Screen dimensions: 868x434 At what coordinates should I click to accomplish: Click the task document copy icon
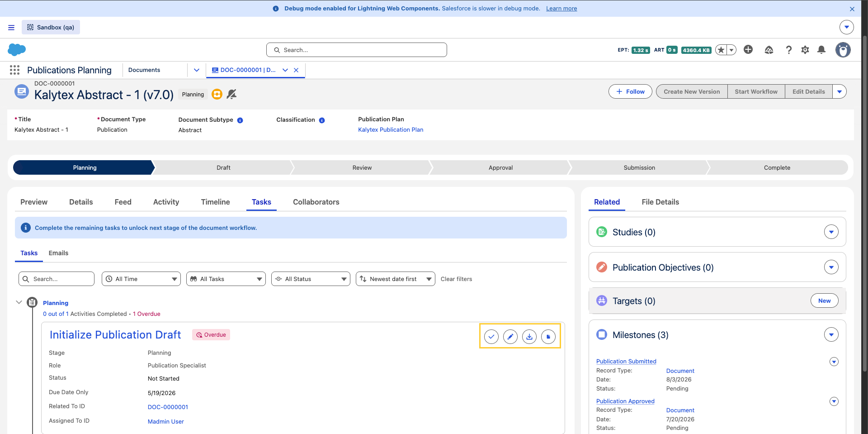(548, 337)
